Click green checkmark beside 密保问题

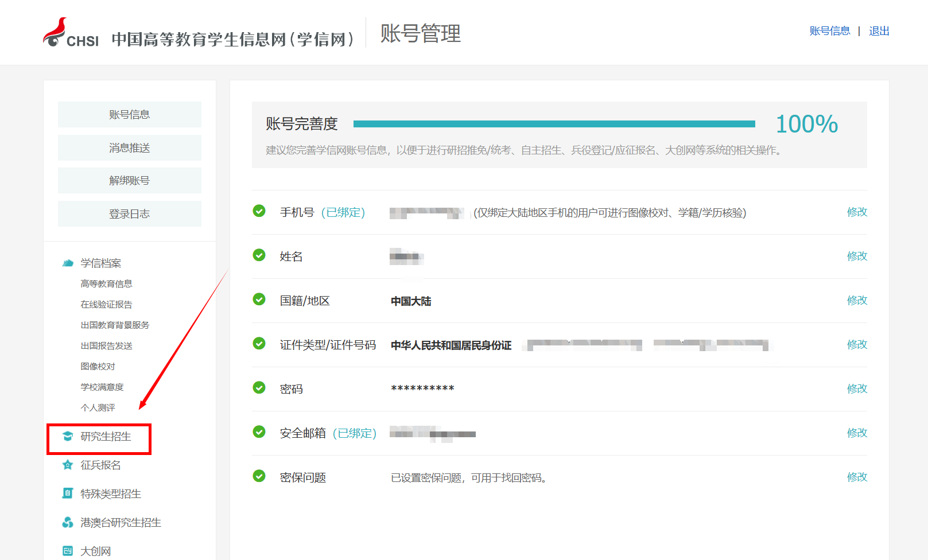click(x=259, y=476)
